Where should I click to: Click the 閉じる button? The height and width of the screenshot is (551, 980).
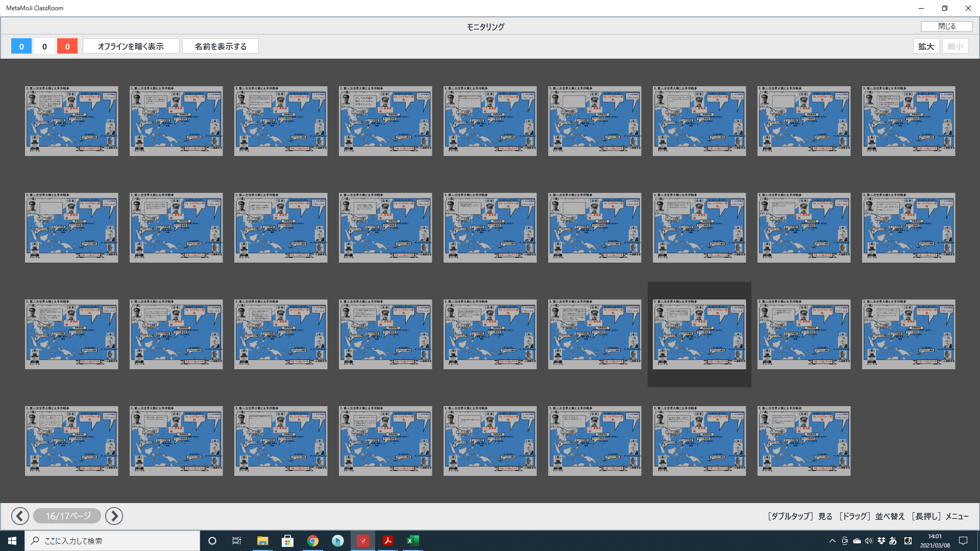pyautogui.click(x=946, y=27)
